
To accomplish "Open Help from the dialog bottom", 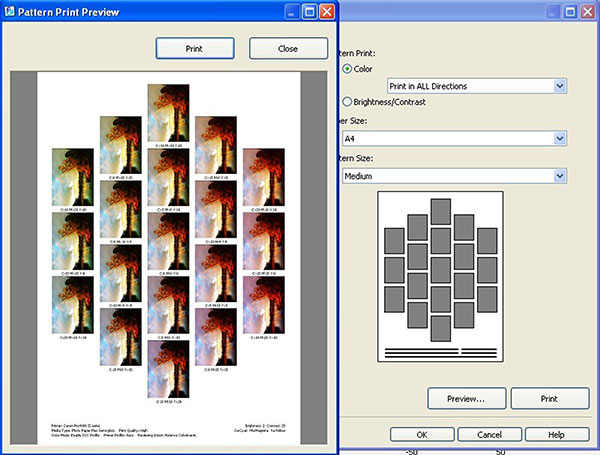I will point(556,435).
